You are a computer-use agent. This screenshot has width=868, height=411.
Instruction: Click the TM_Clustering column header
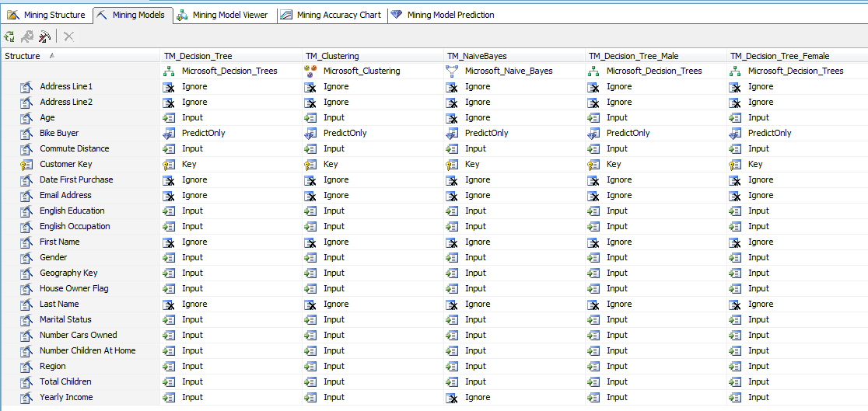click(373, 56)
